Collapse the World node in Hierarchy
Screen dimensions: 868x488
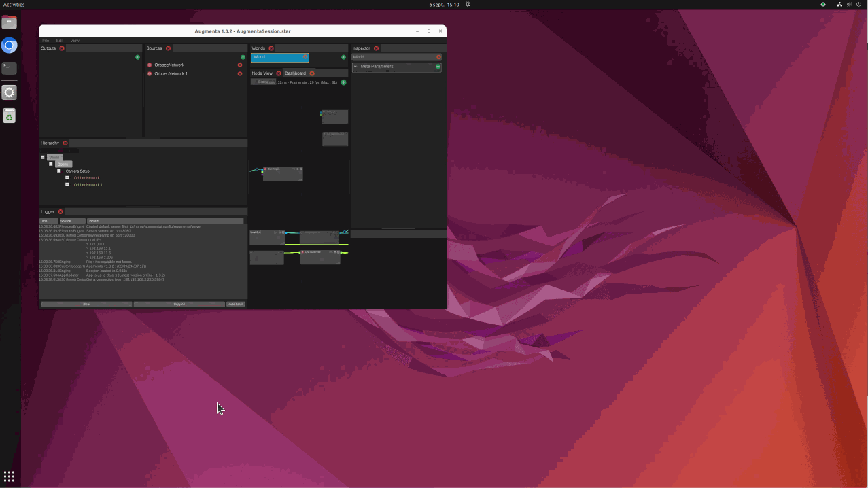43,158
